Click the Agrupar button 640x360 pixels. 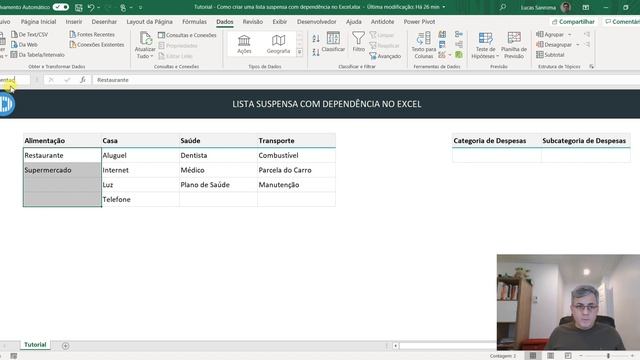pos(550,35)
